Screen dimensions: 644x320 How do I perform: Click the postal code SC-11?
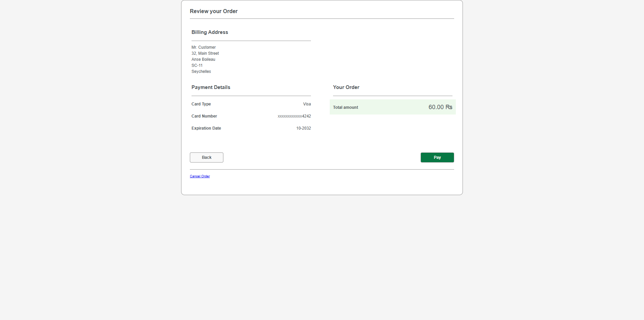pos(197,65)
